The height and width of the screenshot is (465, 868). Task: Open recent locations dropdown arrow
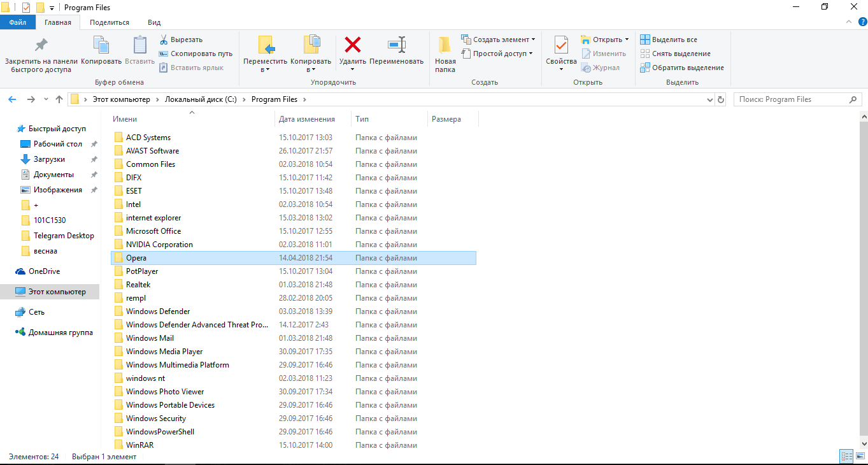click(x=46, y=99)
